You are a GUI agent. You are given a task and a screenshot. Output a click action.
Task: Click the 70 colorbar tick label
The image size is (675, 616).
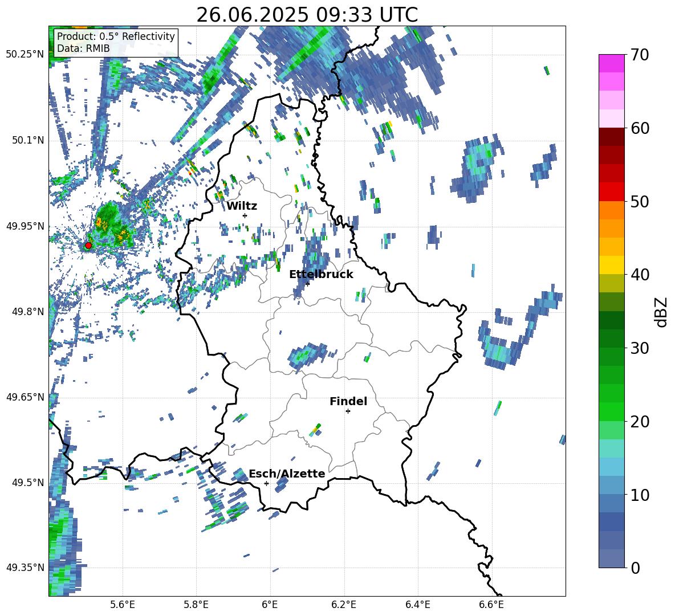click(640, 55)
